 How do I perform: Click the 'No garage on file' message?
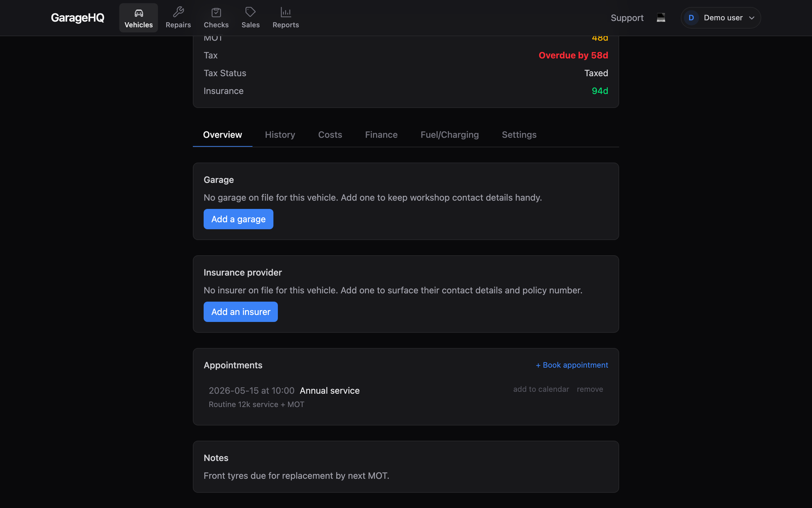click(372, 197)
